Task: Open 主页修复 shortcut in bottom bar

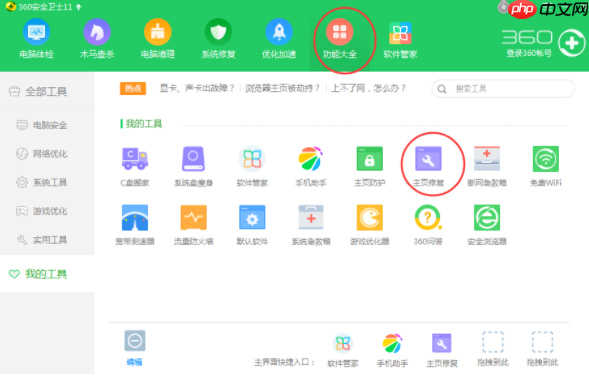Action: point(442,350)
